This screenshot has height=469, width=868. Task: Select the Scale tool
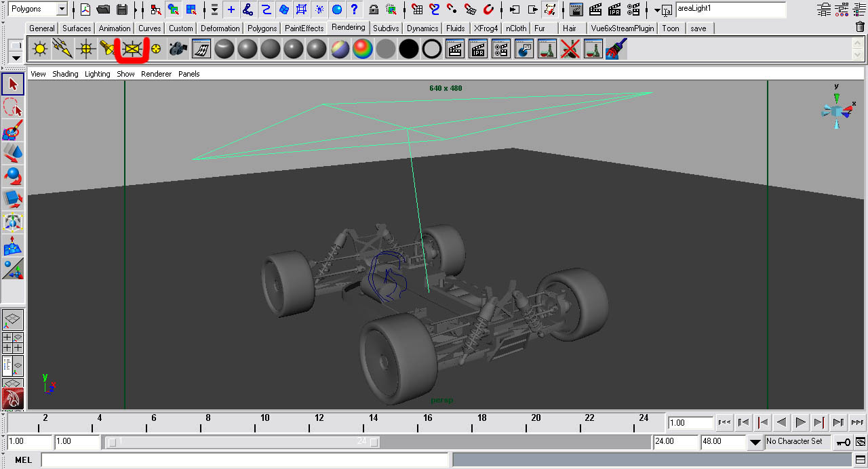coord(13,199)
